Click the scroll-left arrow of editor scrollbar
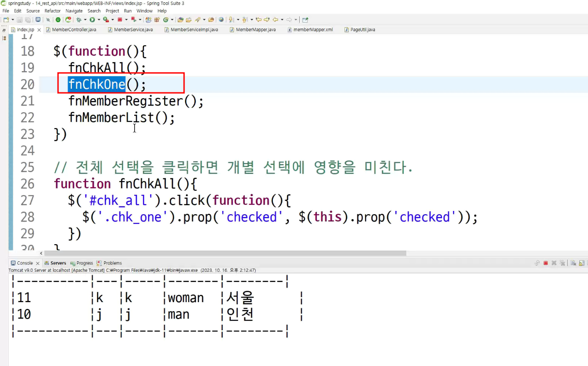The height and width of the screenshot is (366, 588). (41, 254)
